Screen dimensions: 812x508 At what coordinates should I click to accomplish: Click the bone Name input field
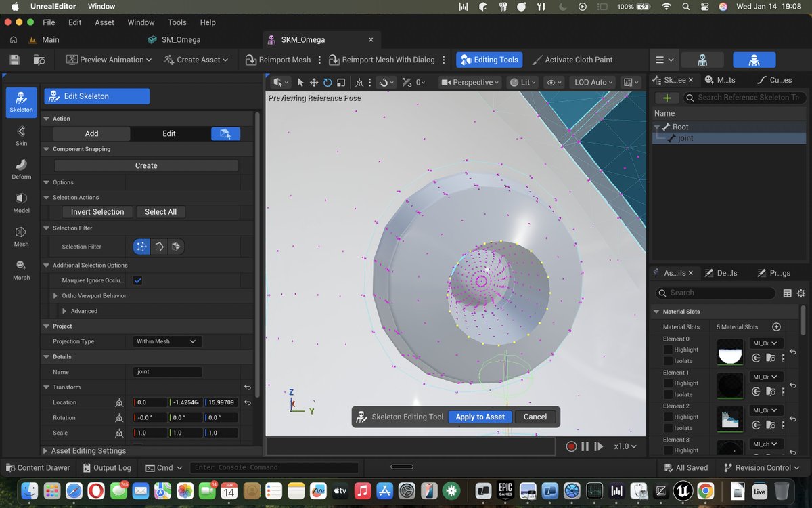(168, 372)
